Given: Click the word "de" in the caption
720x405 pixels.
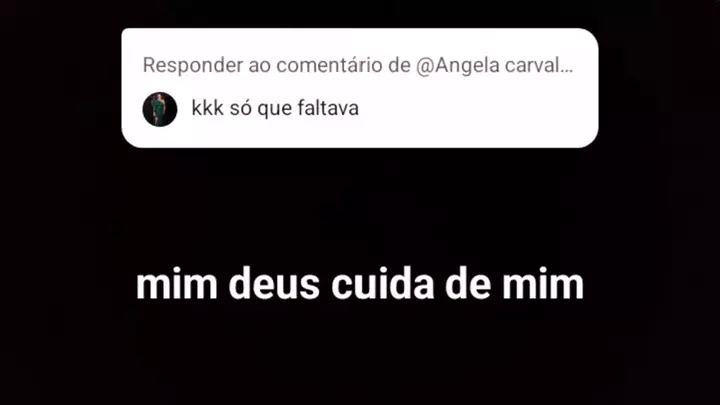Looking at the screenshot, I should click(467, 285).
